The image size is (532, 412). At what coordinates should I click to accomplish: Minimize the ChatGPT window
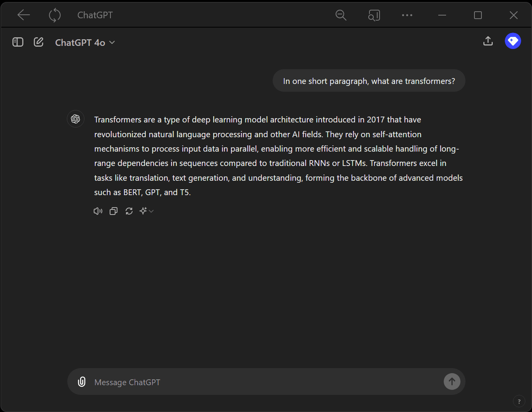tap(442, 15)
